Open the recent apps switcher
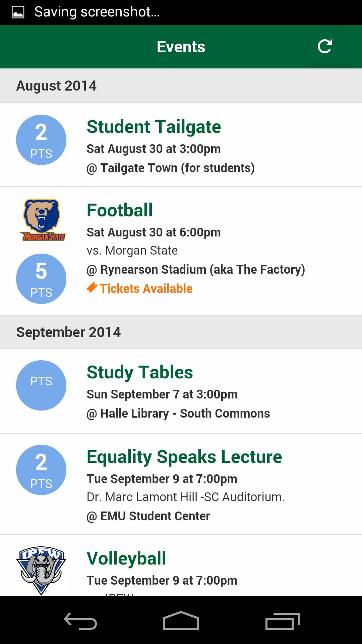Screen dimensions: 362x644 (x=282, y=621)
